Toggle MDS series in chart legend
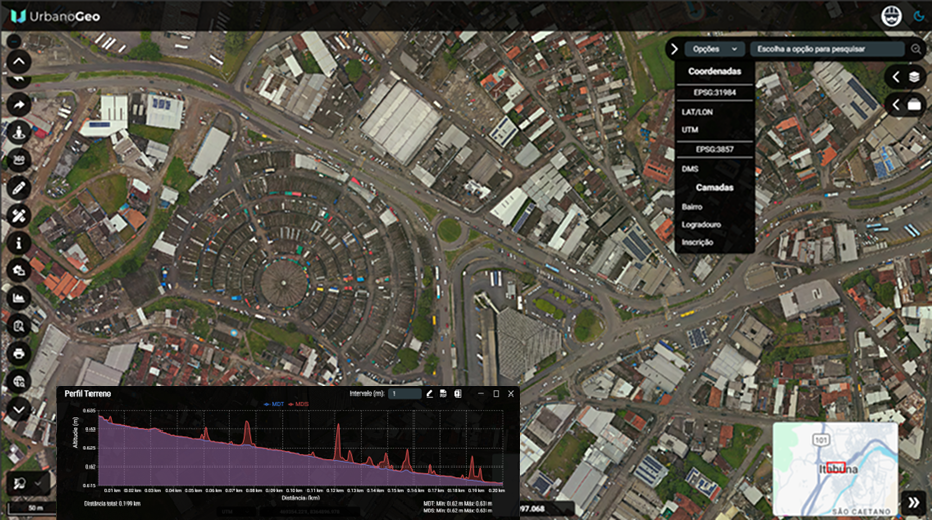 pos(300,404)
